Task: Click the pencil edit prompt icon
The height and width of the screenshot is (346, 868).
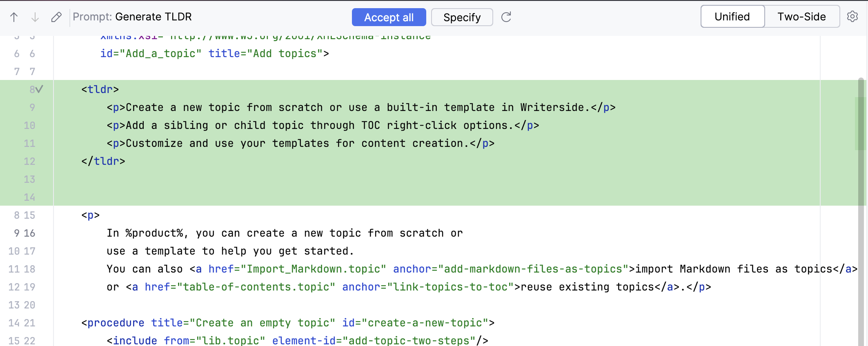Action: click(x=56, y=17)
